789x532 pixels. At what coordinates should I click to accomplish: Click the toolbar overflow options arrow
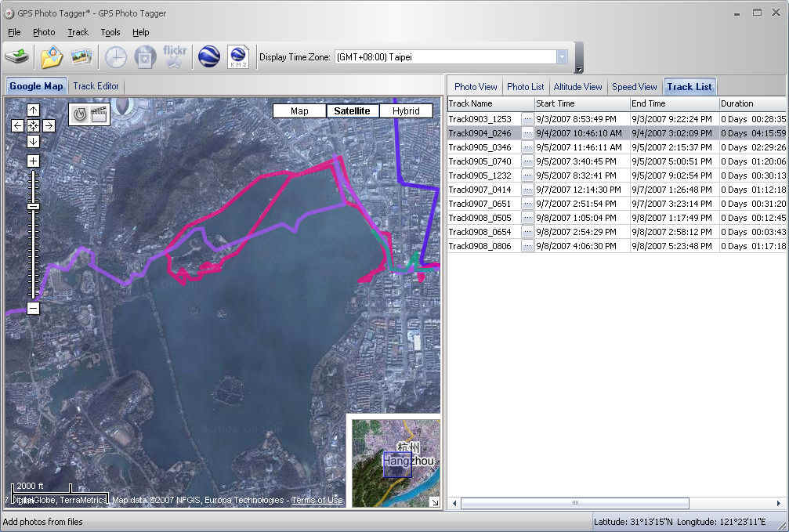pos(579,69)
